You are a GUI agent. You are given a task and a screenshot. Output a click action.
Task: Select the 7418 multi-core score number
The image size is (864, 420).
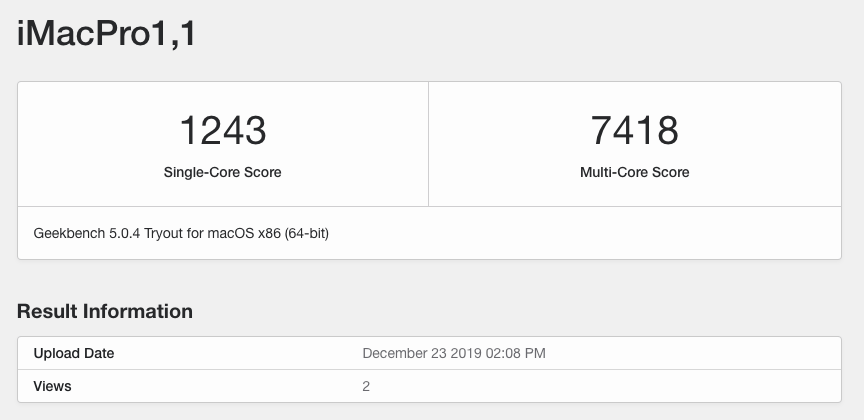[x=634, y=130]
